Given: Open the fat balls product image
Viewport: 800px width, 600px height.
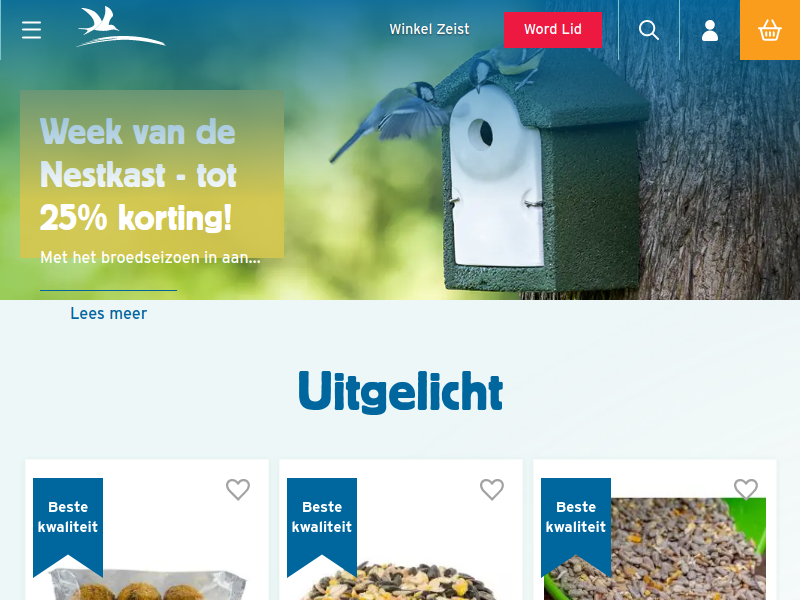Looking at the screenshot, I should click(148, 584).
